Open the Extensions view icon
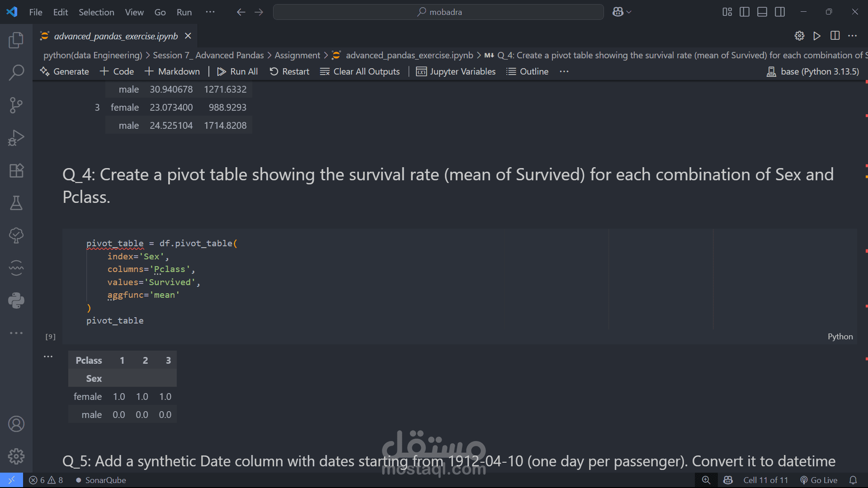Viewport: 868px width, 488px height. pyautogui.click(x=16, y=170)
